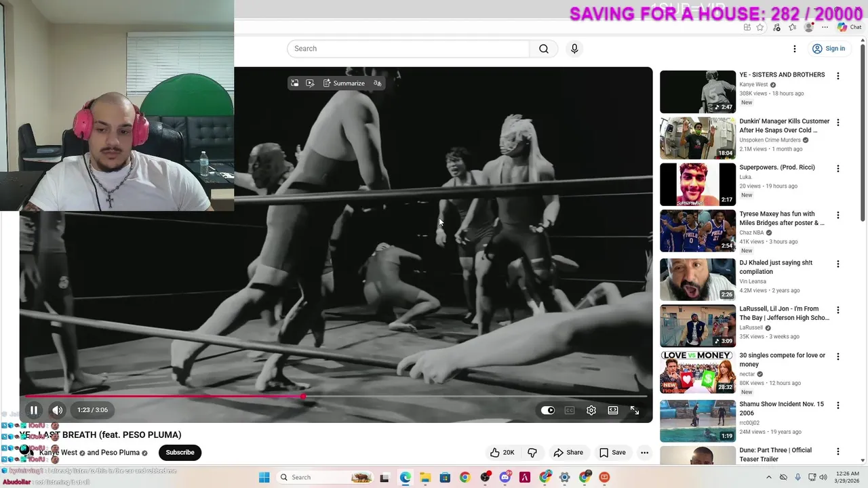Start voice search with the microphone icon

(574, 49)
